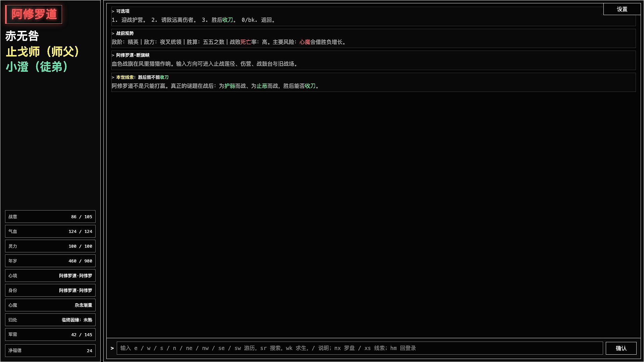
Task: Click the green 止恶 keyword
Action: (x=262, y=86)
